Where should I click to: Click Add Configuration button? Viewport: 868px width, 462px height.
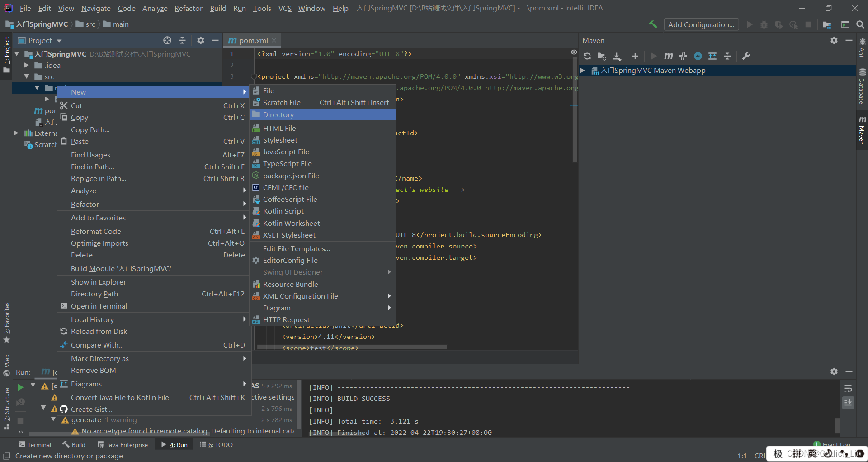[x=701, y=24]
